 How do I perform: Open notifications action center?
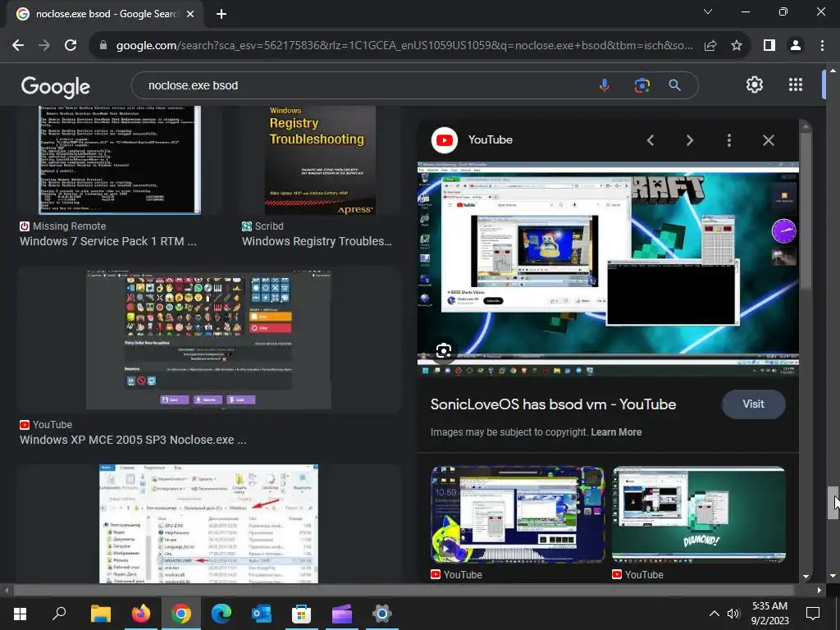[813, 614]
